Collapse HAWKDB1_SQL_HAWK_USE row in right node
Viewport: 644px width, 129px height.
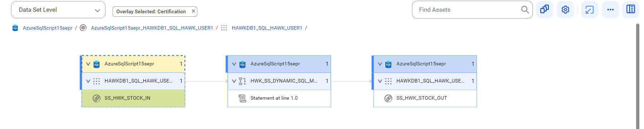click(380, 81)
